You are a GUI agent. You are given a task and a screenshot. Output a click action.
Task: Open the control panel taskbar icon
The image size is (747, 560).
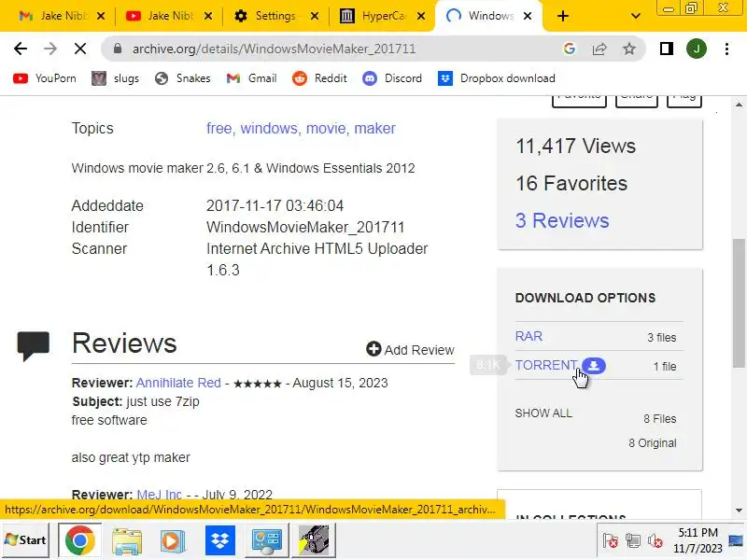point(266,540)
